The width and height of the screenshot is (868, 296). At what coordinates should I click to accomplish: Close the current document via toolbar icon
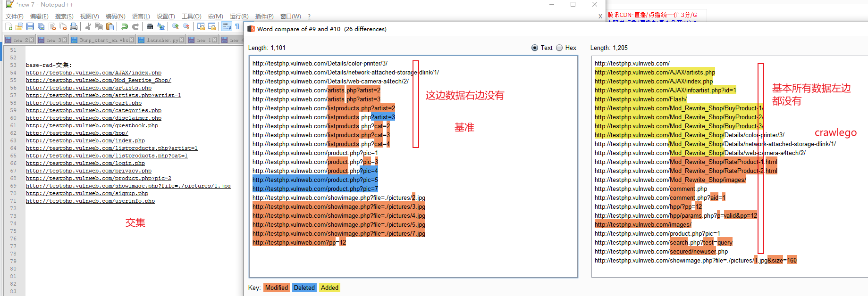(x=52, y=26)
